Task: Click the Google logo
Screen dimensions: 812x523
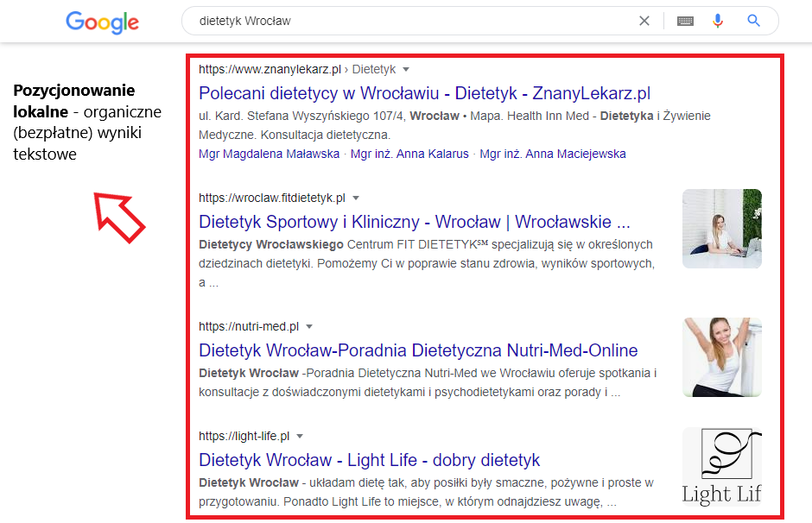Action: pos(102,22)
